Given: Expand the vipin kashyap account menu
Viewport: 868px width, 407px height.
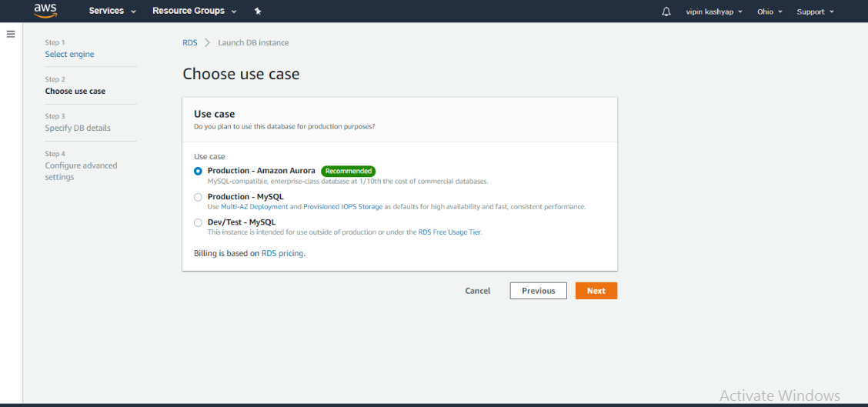Looking at the screenshot, I should [x=714, y=12].
